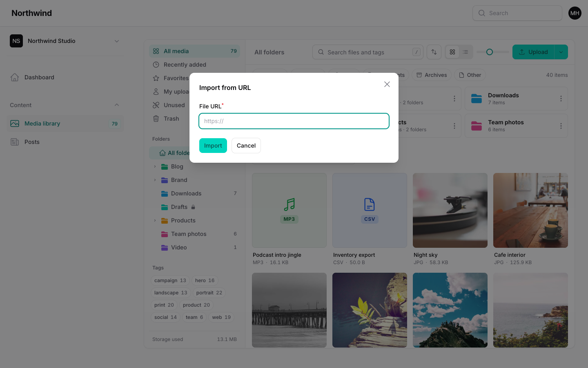This screenshot has height=368, width=588.
Task: Expand the Blog folder
Action: pyautogui.click(x=155, y=166)
